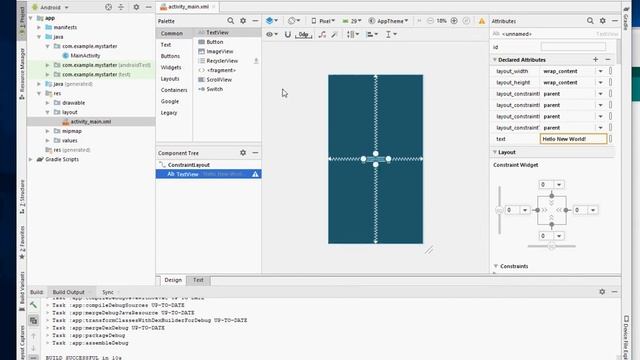Open the Android project view dropdown

coord(50,7)
